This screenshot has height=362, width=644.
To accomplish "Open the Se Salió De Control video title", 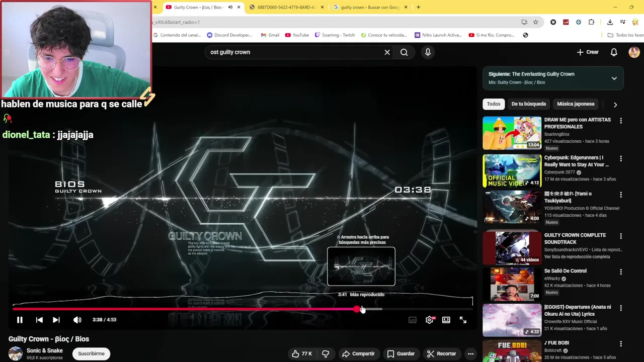I will pos(566,271).
